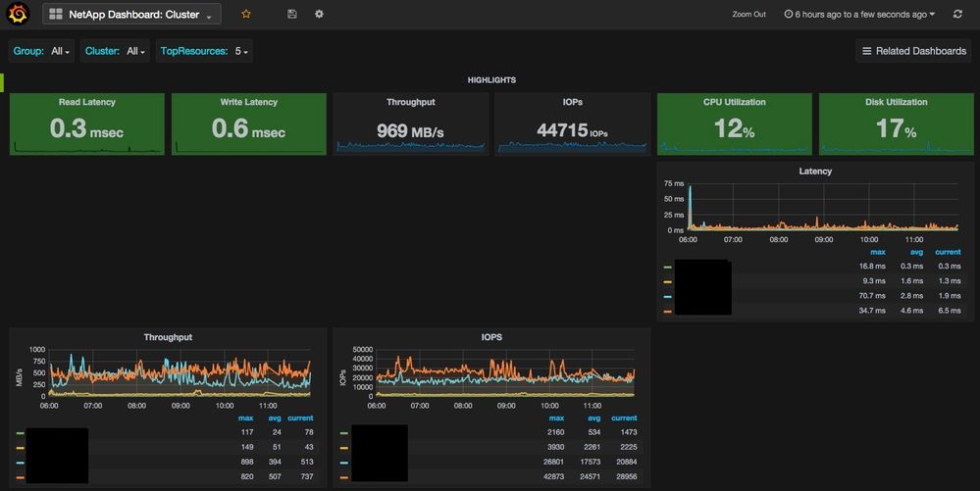Screen dimensions: 980x491
Task: Open the time range picker
Action: [859, 15]
